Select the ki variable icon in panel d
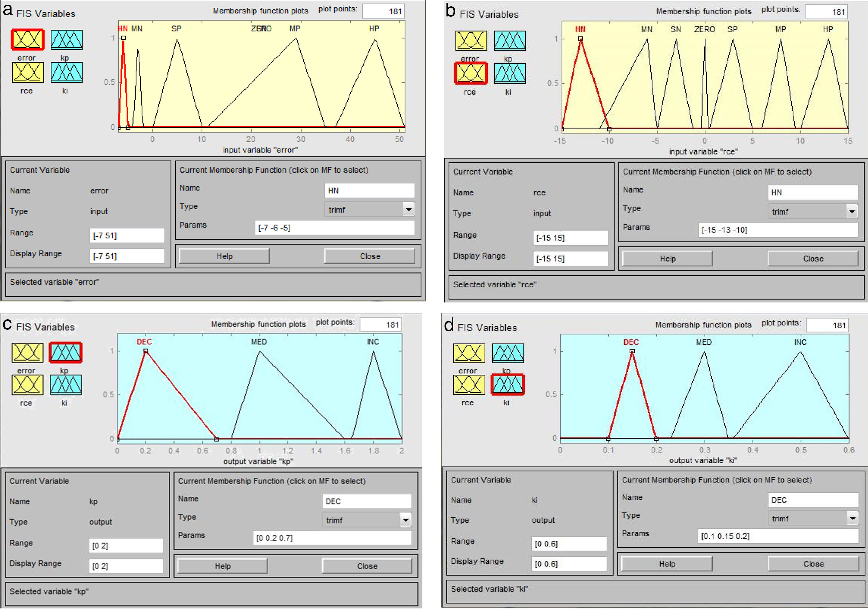The image size is (868, 609). pos(508,385)
